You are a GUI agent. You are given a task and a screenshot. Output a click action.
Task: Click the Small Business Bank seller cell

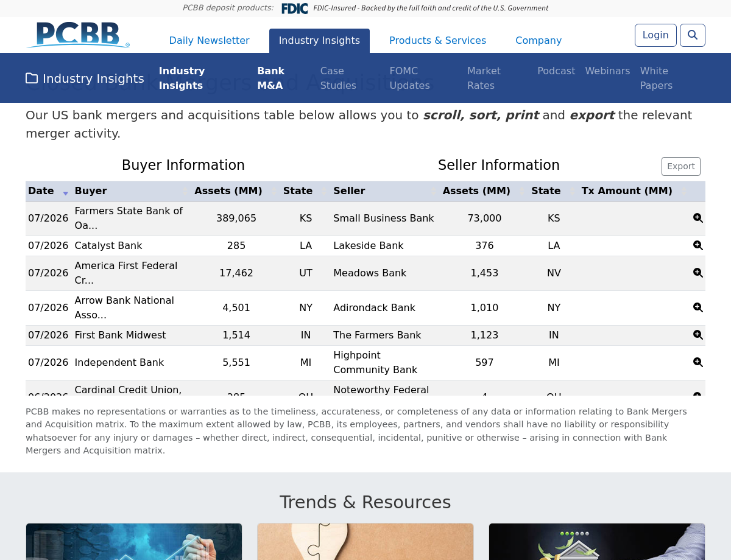pos(385,218)
